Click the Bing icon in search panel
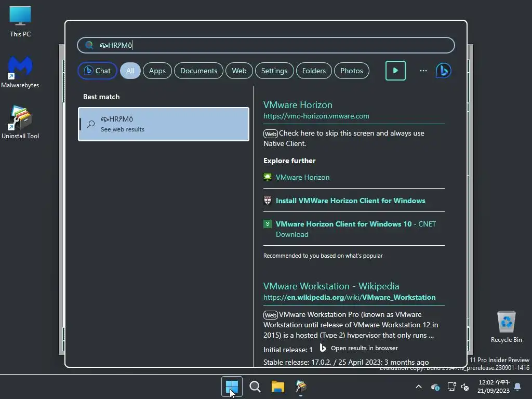Screen dimensions: 532x399 (444, 71)
